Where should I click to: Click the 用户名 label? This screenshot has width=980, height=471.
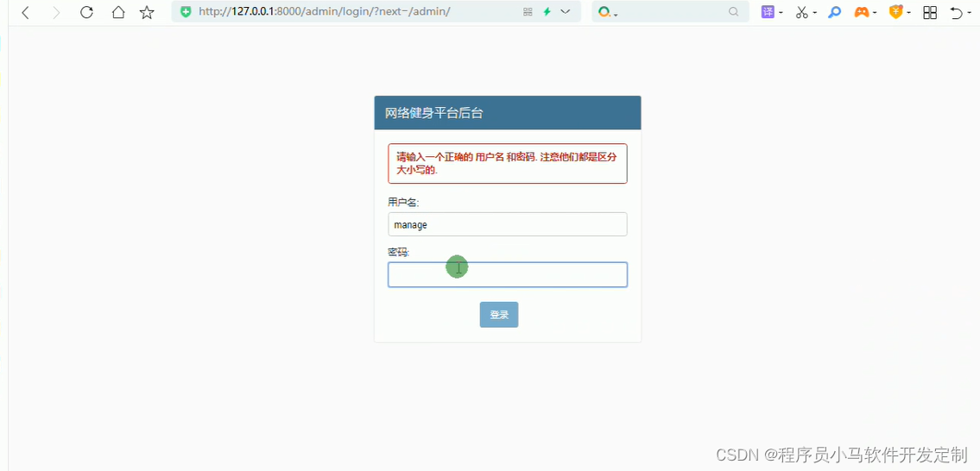[x=403, y=202]
